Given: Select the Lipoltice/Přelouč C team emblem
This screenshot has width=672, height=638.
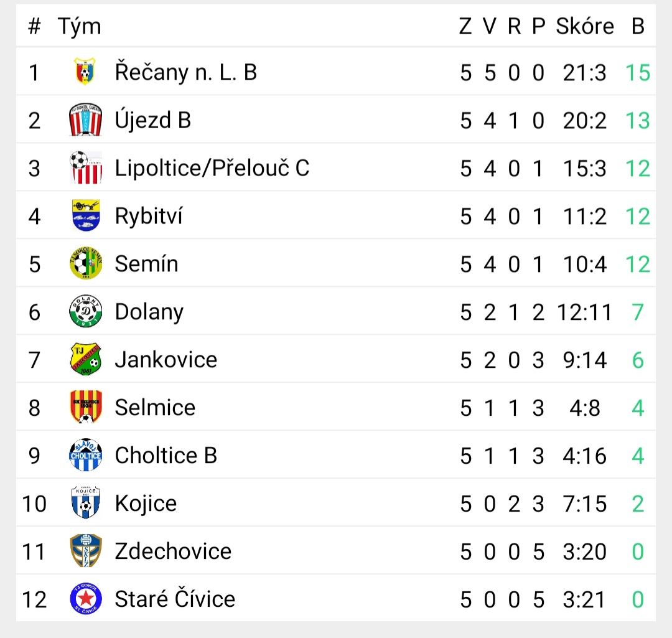Looking at the screenshot, I should [86, 167].
